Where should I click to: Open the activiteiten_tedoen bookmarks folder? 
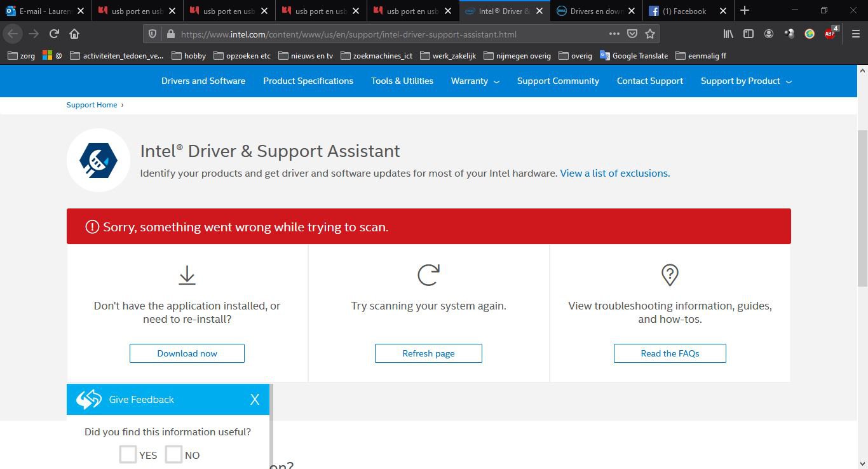[x=116, y=55]
